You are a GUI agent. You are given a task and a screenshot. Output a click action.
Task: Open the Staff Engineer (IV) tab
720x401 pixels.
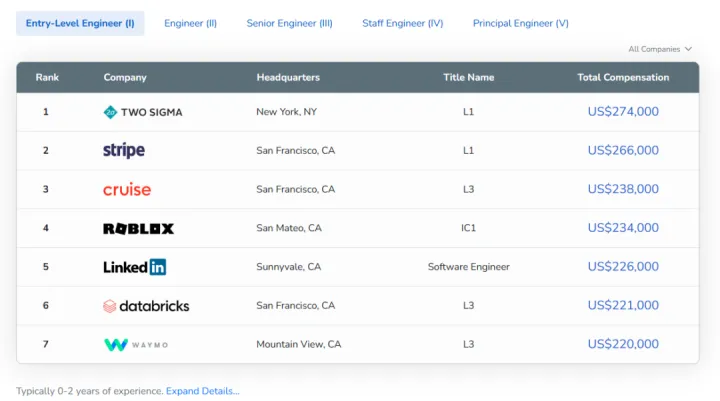(402, 23)
